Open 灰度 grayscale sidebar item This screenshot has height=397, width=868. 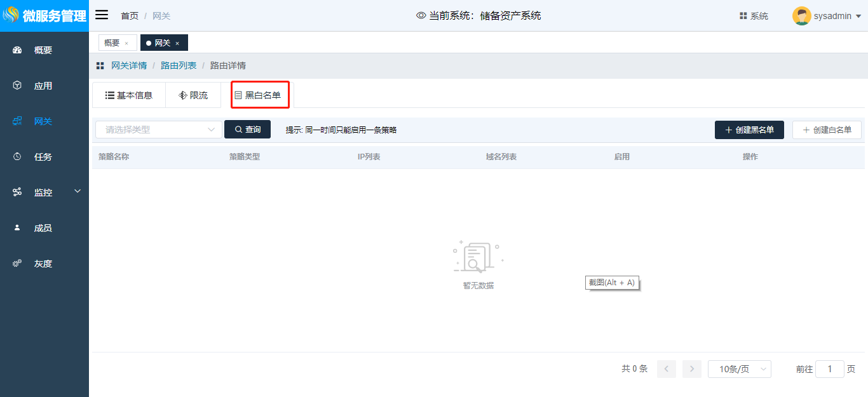click(x=43, y=264)
